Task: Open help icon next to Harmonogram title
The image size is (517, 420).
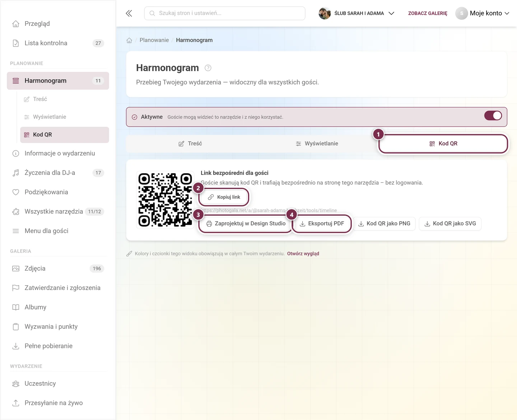Action: coord(208,68)
